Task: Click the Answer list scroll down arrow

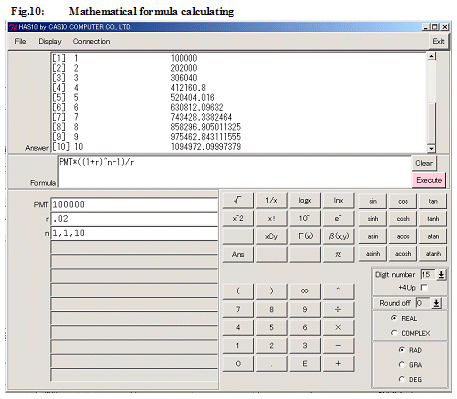Action: (x=431, y=148)
